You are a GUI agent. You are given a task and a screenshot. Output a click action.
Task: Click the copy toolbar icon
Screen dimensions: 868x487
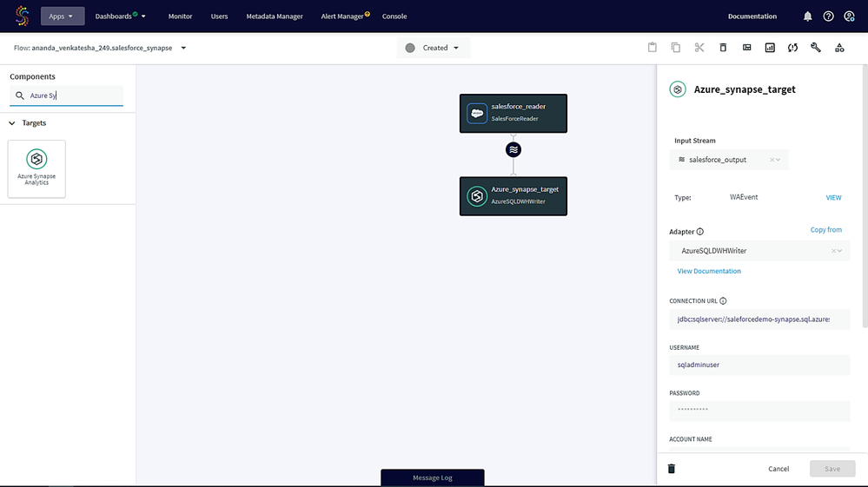675,48
